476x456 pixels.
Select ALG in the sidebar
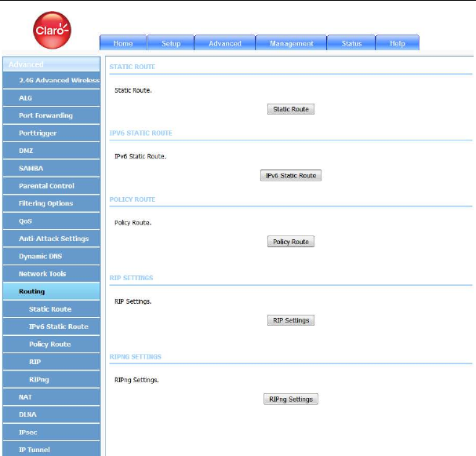[51, 98]
